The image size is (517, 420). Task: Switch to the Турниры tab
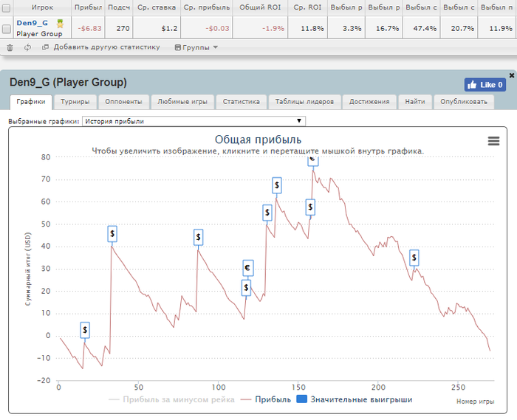pos(75,102)
